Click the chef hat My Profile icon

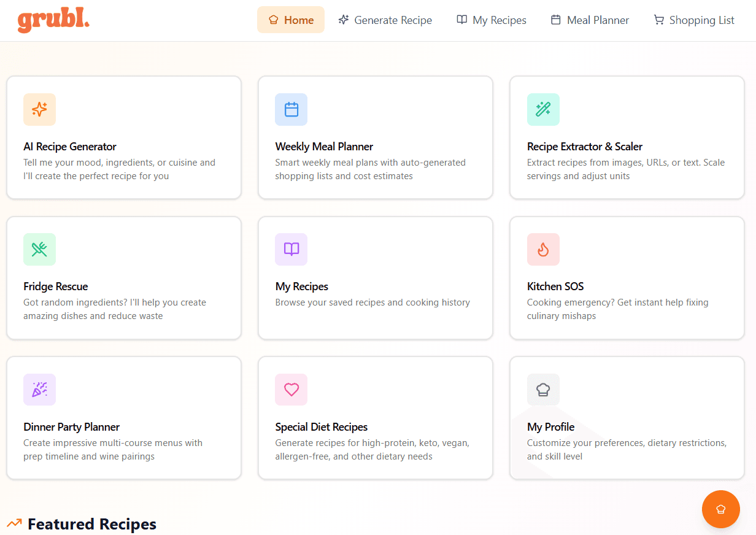pos(543,390)
